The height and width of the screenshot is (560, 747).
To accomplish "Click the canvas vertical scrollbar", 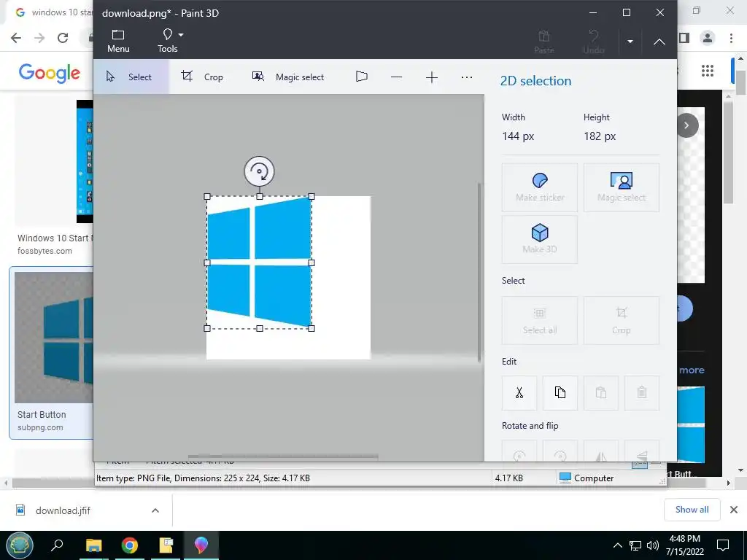I will click(x=479, y=271).
